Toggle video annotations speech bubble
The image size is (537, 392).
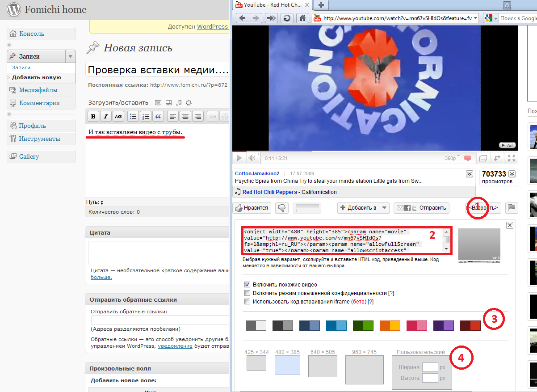point(467,158)
